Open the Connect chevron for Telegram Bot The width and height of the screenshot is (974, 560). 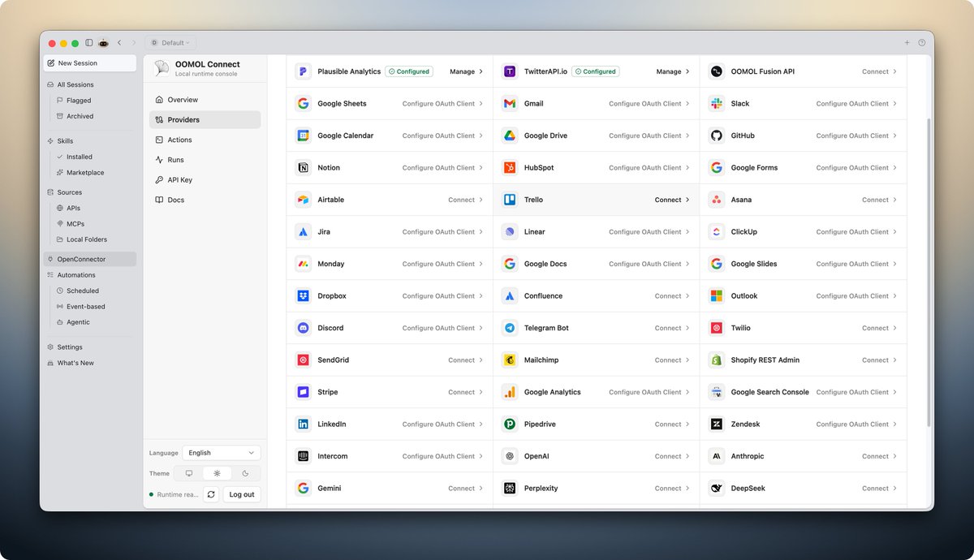pyautogui.click(x=687, y=328)
